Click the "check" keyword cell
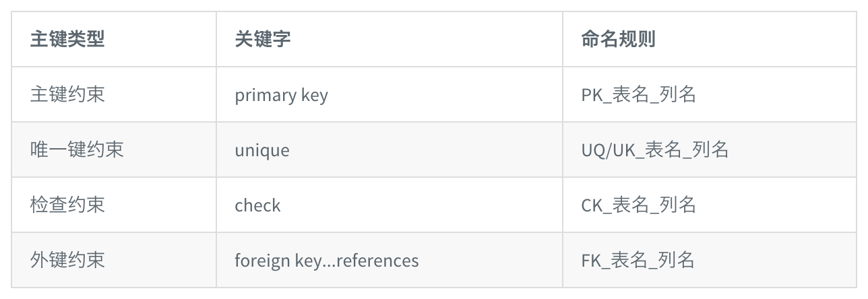The width and height of the screenshot is (868, 299). click(x=257, y=205)
